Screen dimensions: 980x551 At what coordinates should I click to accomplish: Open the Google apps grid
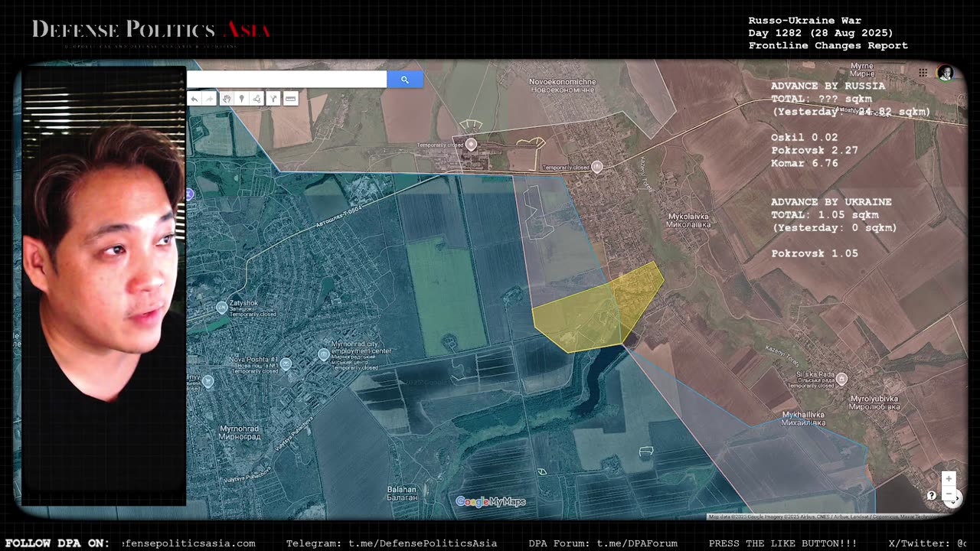click(923, 73)
